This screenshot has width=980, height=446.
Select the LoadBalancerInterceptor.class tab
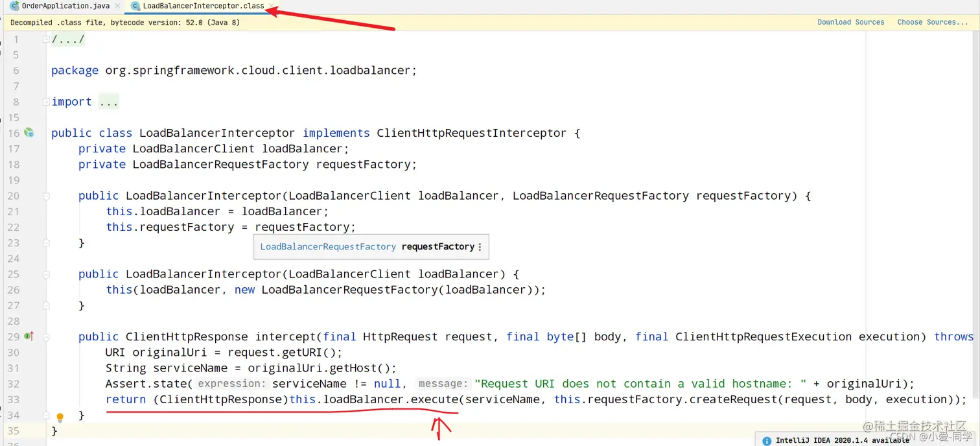point(203,6)
